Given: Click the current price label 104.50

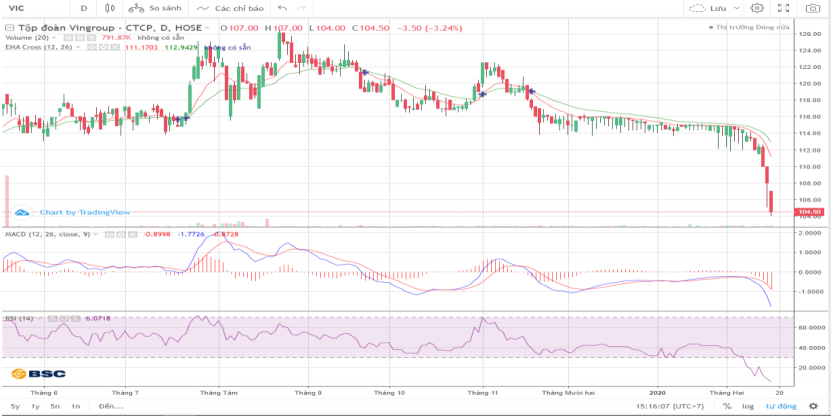Looking at the screenshot, I should pos(809,212).
